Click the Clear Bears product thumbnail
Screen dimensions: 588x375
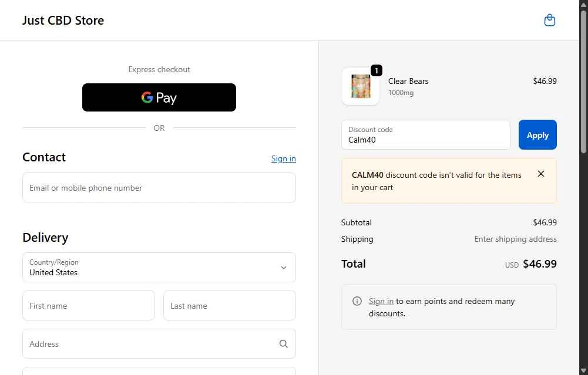[360, 87]
